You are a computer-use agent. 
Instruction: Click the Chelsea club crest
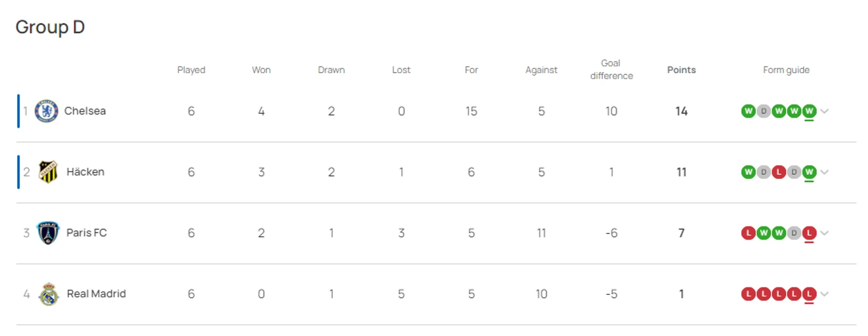(46, 111)
